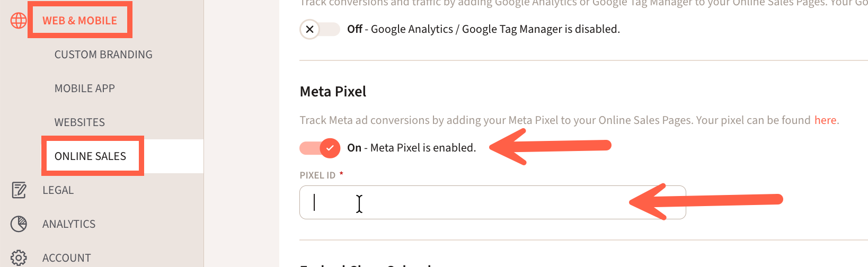
Task: Select Websites in the sidebar
Action: pos(79,122)
